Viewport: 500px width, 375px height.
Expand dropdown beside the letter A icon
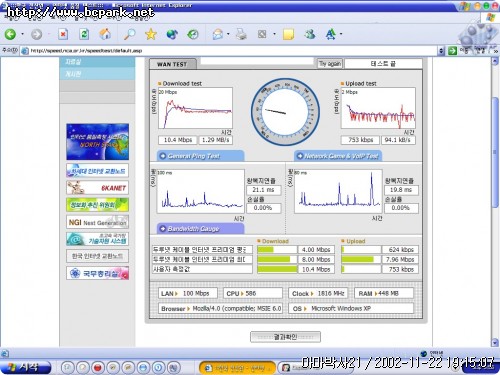(341, 34)
